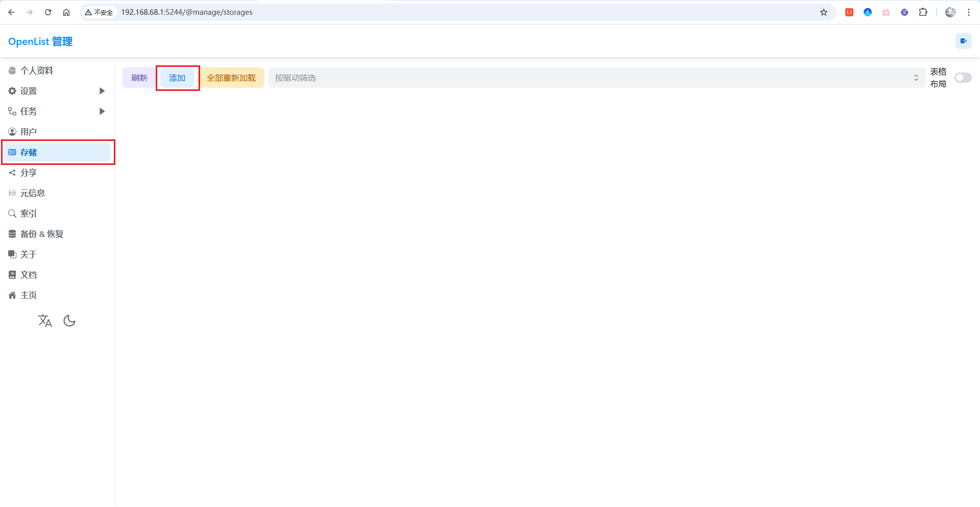
Task: Bookmark this page with the star icon
Action: tap(824, 12)
